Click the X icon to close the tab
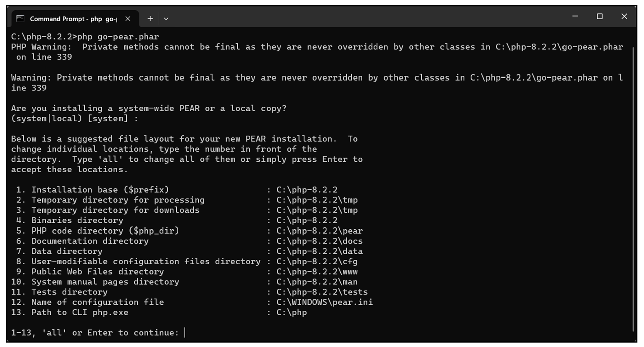The image size is (644, 347). click(127, 18)
